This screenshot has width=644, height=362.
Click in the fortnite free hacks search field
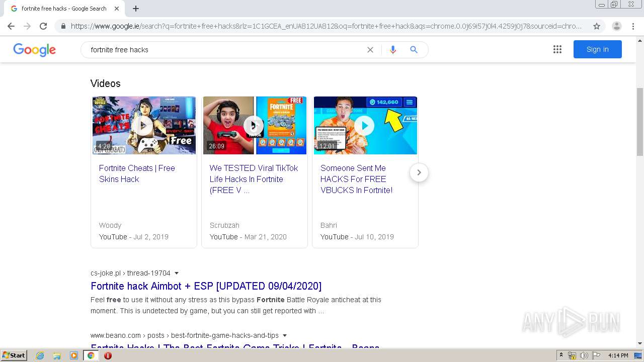click(x=226, y=50)
